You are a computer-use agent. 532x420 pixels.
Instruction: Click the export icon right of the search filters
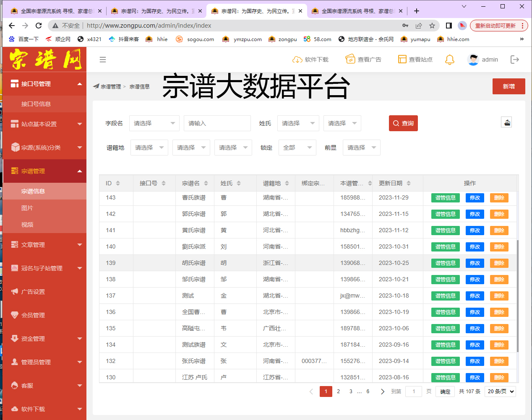coord(507,122)
